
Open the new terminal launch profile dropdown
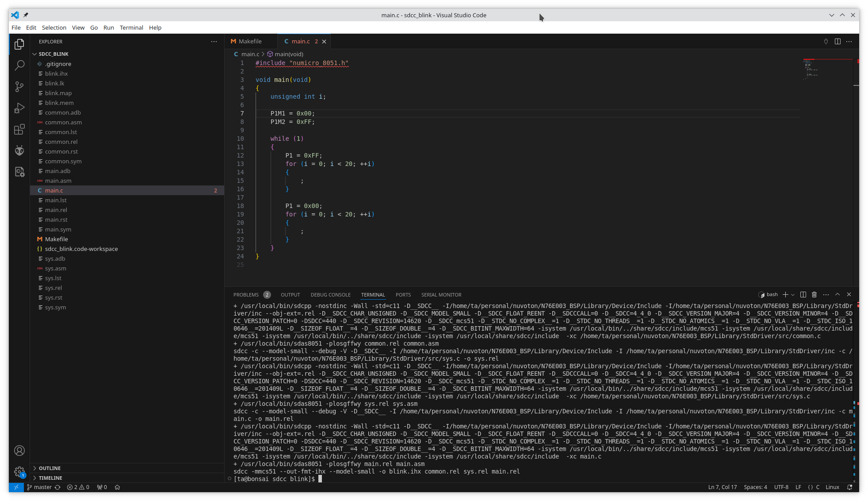coord(793,295)
